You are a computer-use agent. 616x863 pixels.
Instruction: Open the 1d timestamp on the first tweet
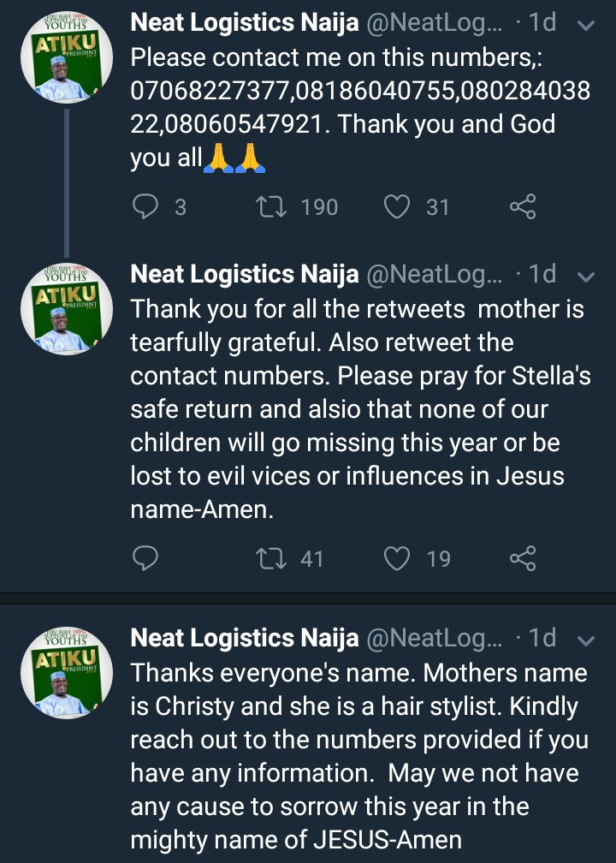pos(542,23)
